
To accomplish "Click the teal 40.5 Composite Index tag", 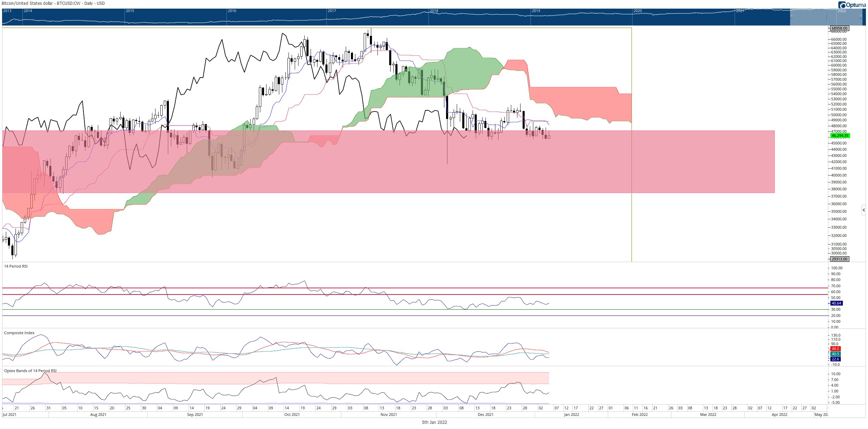I will [835, 354].
